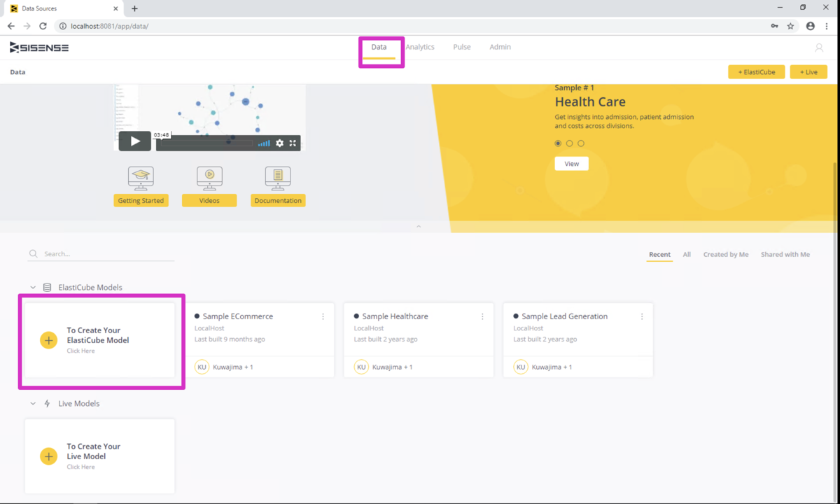Screen dimensions: 840x504
Task: Collapse the ElastiCube Models section
Action: click(x=33, y=288)
